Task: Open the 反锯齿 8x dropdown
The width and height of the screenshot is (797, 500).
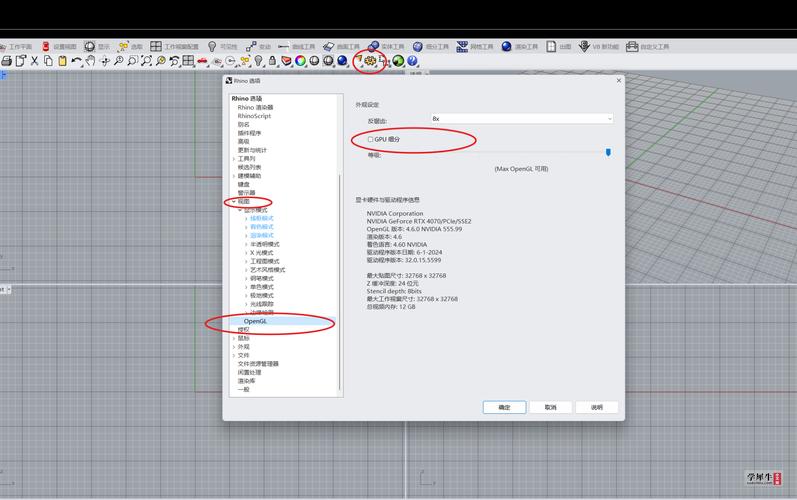Action: point(522,118)
